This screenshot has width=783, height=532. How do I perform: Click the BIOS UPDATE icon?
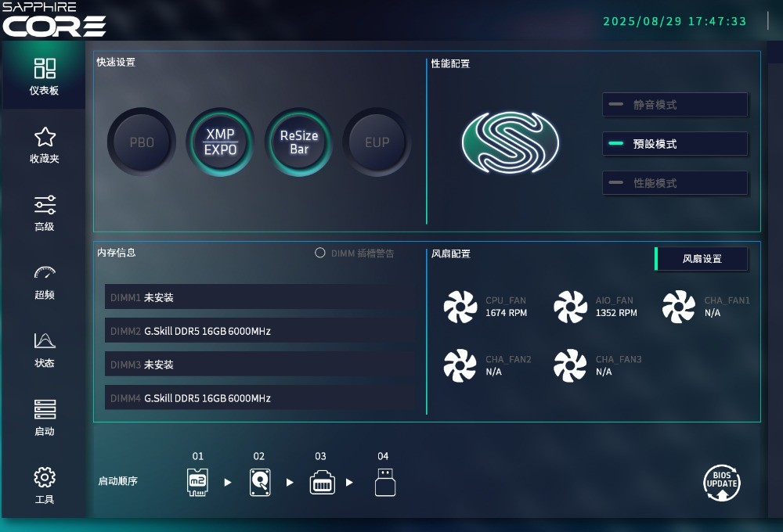coord(722,483)
